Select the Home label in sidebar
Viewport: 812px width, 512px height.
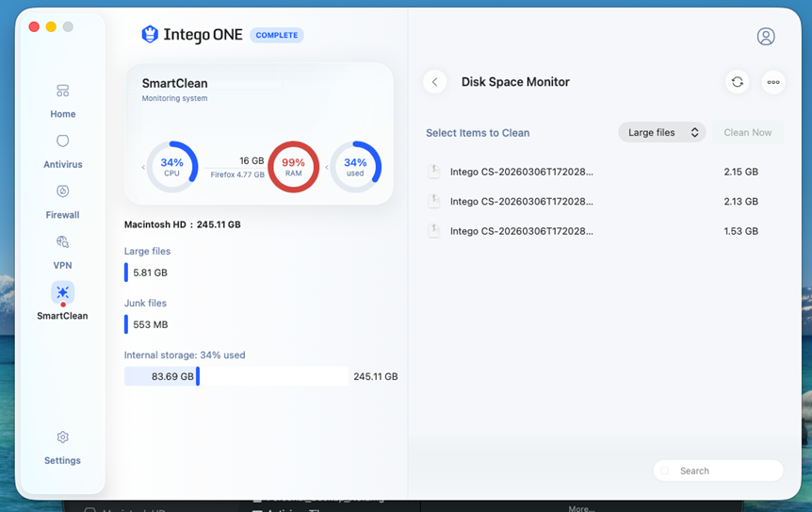(63, 114)
